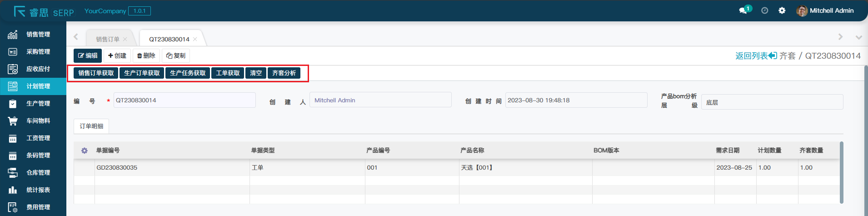This screenshot has width=868, height=216.
Task: Select the 订单明细 tab
Action: click(91, 126)
